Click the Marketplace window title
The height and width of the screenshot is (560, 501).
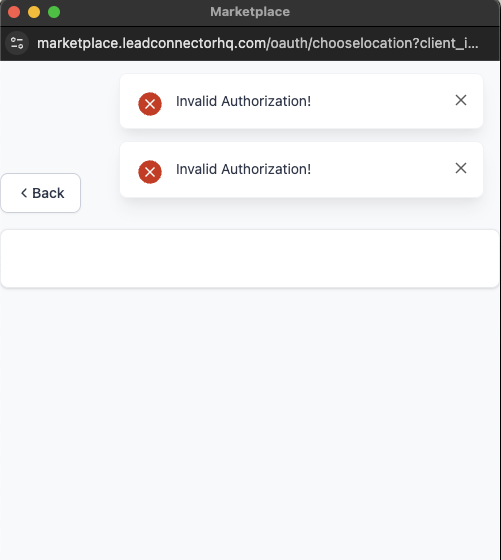(x=250, y=12)
